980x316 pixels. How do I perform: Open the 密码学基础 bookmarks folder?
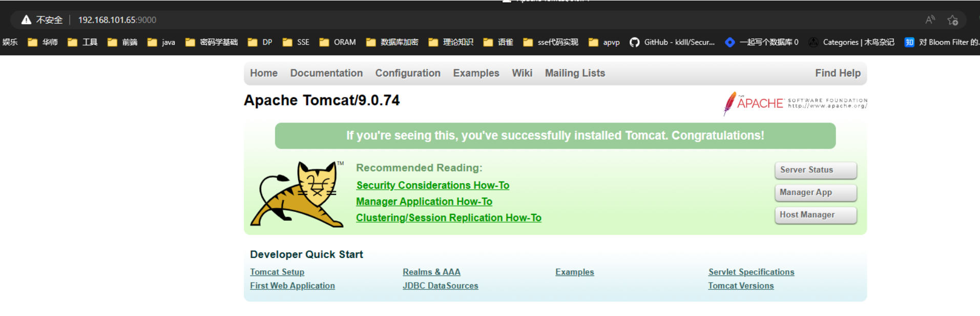pyautogui.click(x=212, y=42)
